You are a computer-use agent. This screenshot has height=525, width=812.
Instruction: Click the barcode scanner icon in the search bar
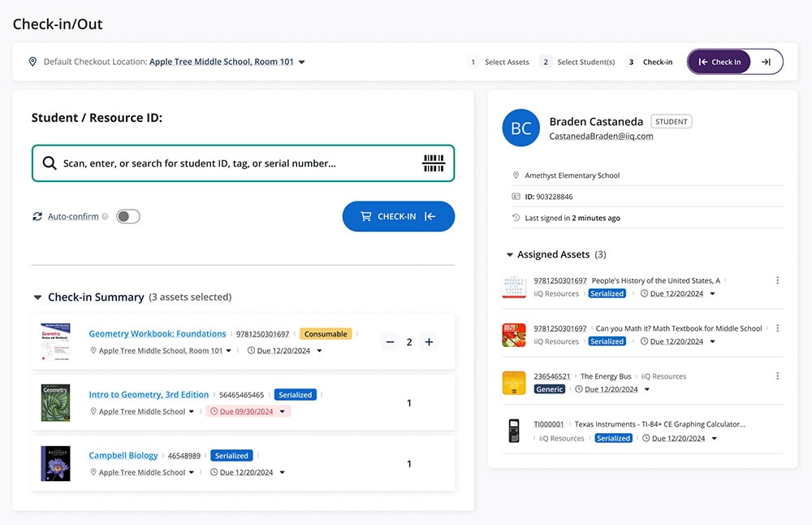click(x=434, y=163)
